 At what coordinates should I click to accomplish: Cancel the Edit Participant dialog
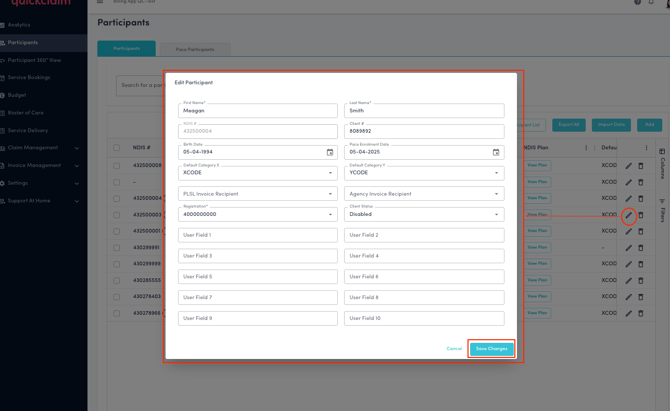(x=454, y=349)
